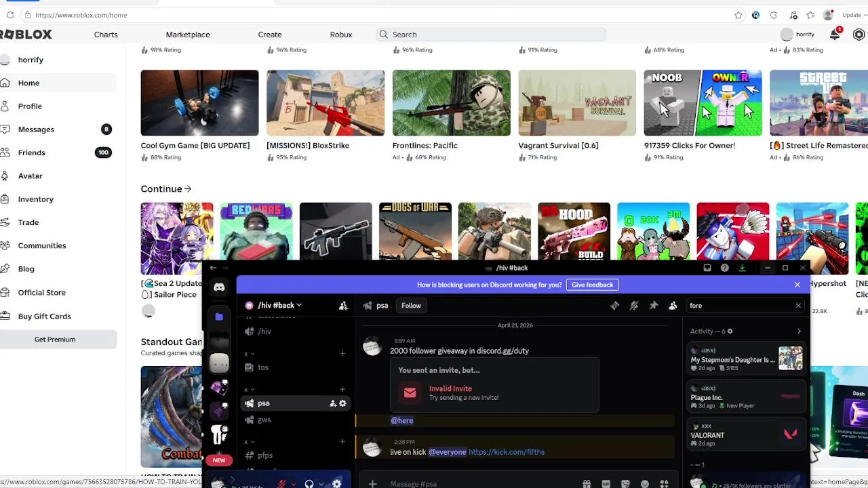The height and width of the screenshot is (488, 868).
Task: Toggle Discord microphone mute
Action: (283, 484)
